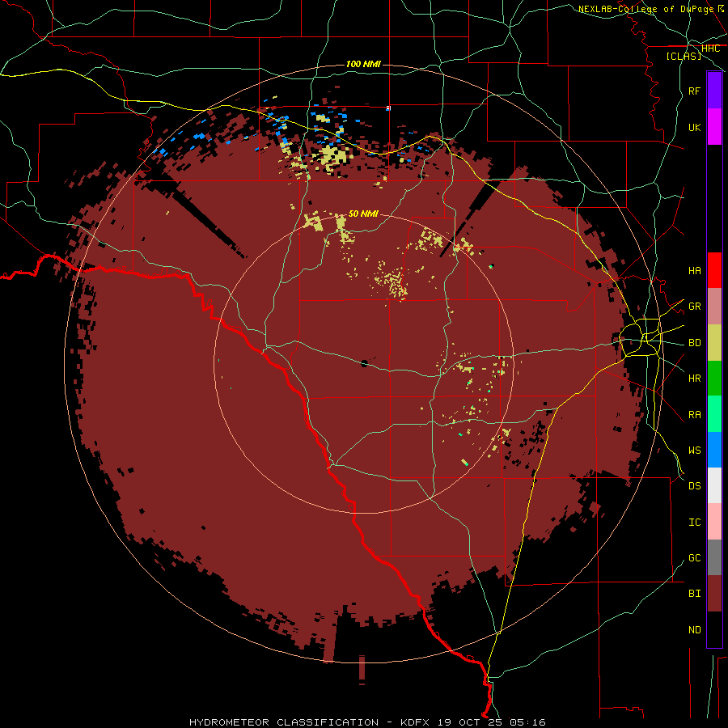Click the 19 OCT 25 date text
728x728 pixels.
click(x=470, y=722)
